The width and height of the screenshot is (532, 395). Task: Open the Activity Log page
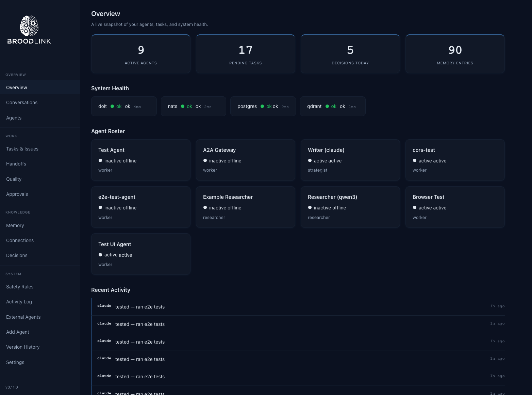coord(19,302)
